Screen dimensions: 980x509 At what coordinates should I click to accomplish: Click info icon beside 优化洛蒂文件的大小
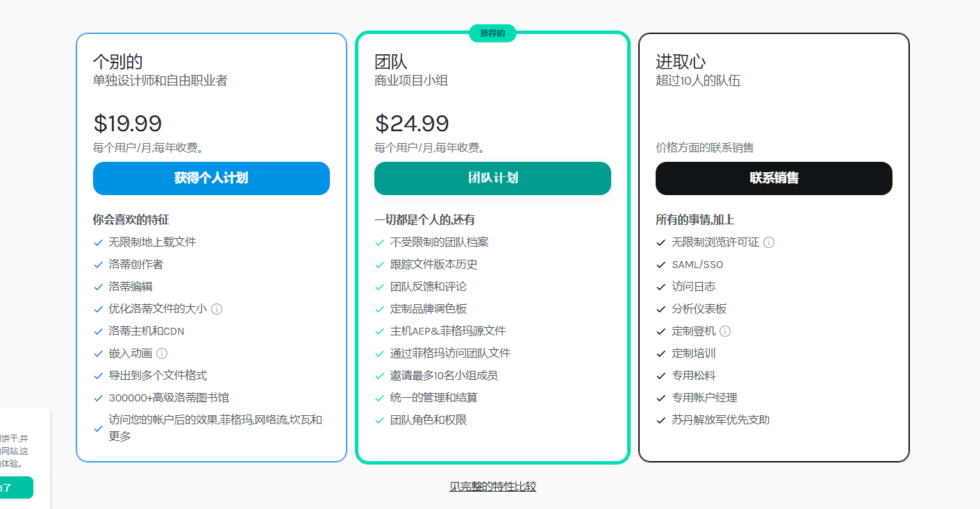217,309
